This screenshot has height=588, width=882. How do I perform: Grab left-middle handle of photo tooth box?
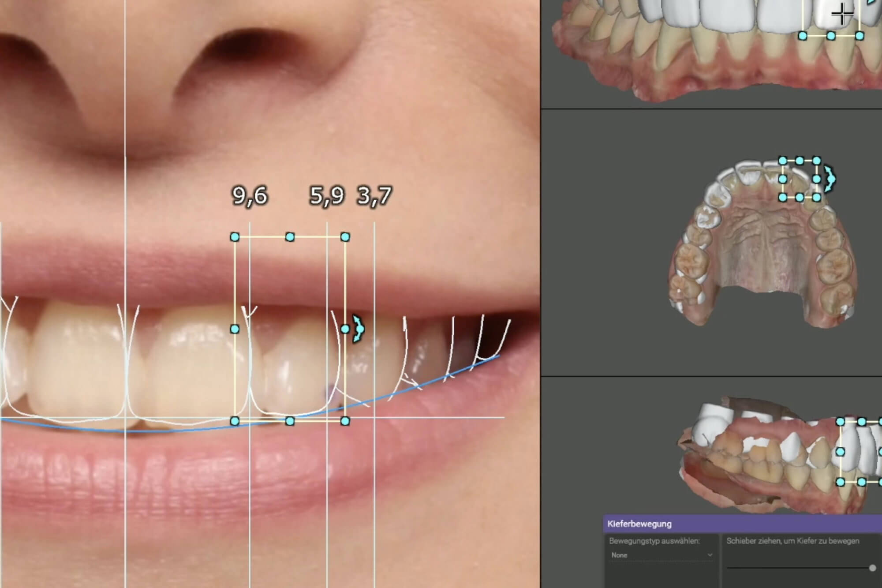point(235,329)
